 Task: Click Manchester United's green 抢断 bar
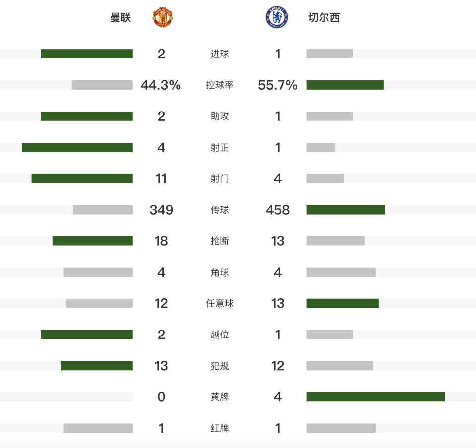(x=93, y=241)
